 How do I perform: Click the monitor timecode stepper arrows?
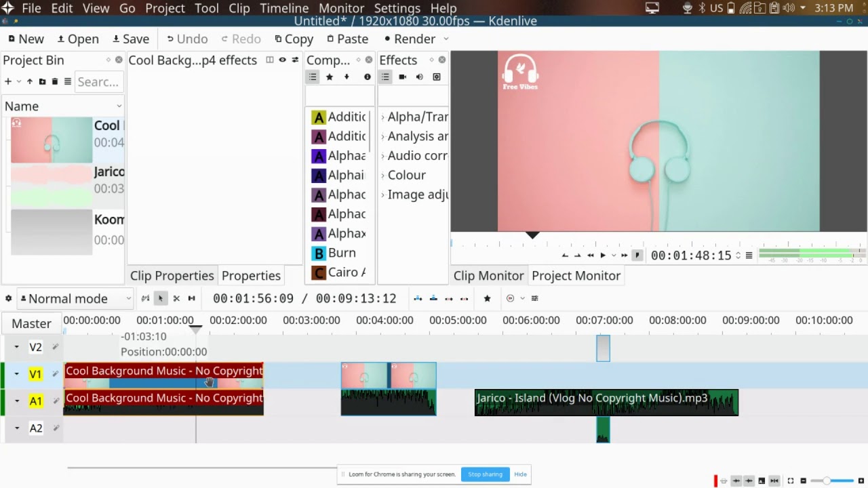coord(738,256)
